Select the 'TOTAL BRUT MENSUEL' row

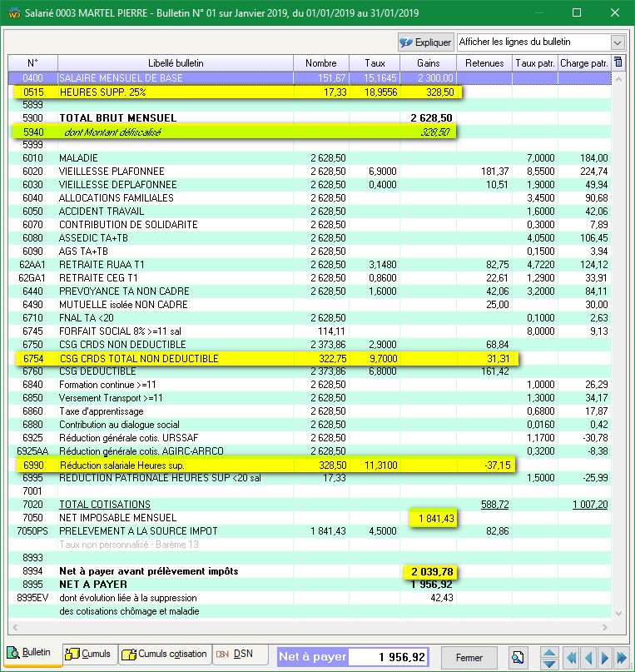[x=310, y=118]
